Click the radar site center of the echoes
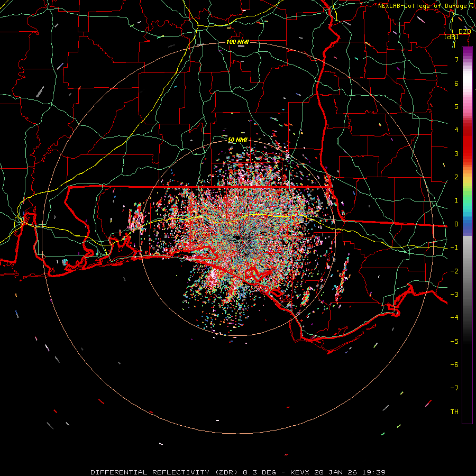476x476 pixels. click(x=237, y=239)
